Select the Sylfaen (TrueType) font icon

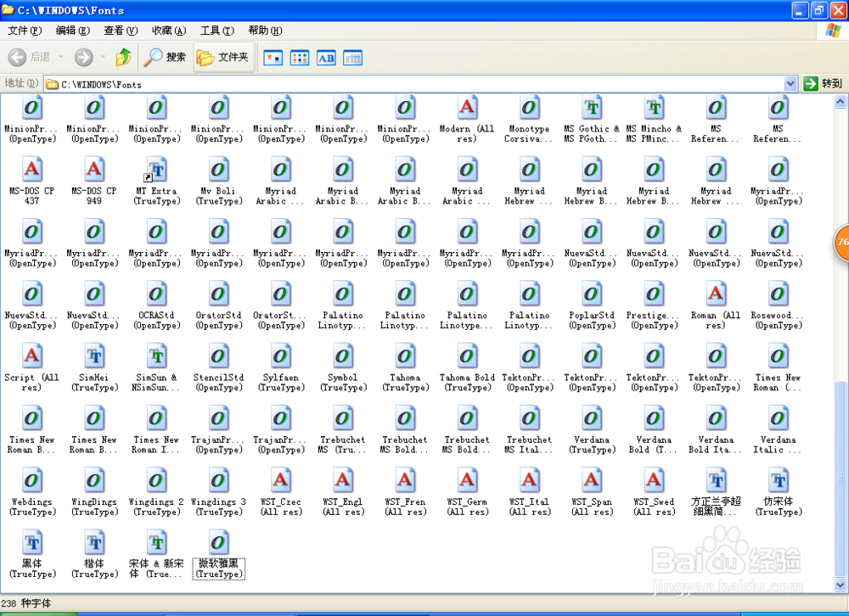coord(280,356)
